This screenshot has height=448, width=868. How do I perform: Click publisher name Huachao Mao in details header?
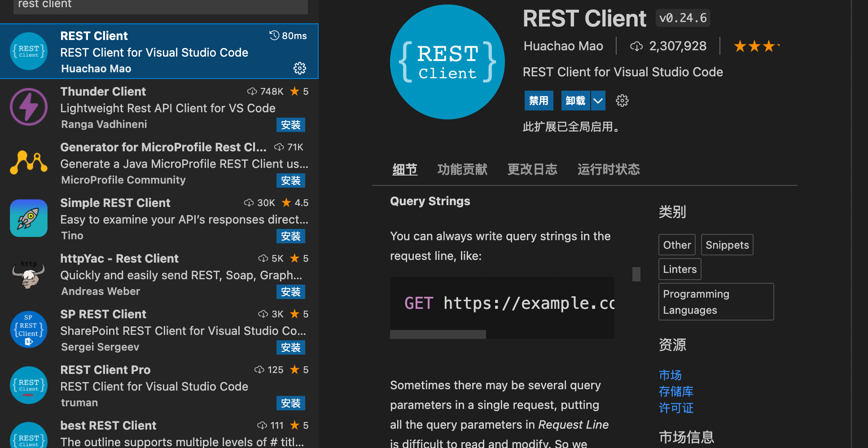563,46
